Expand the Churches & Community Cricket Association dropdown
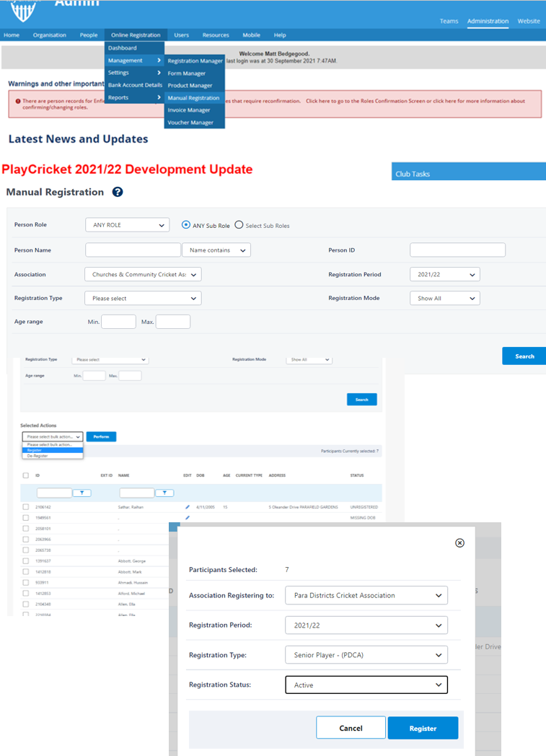546x756 pixels. 143,274
